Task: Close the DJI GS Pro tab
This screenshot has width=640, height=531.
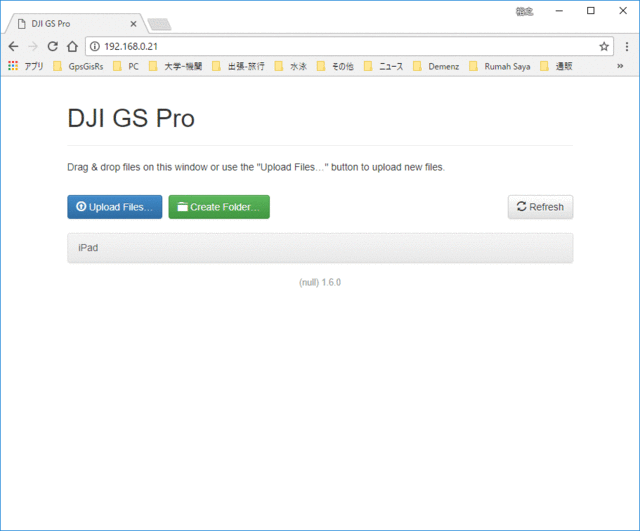Action: 133,24
